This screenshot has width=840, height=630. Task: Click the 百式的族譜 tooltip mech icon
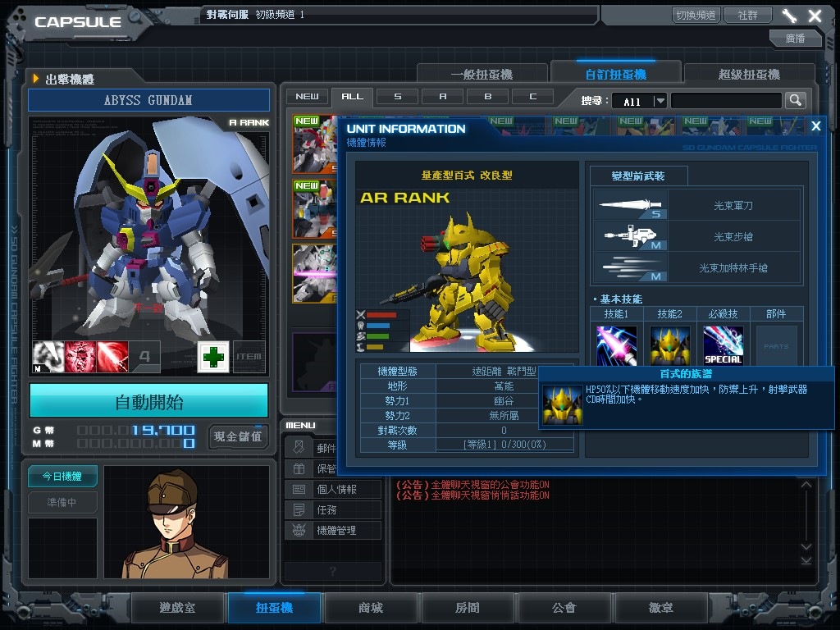coord(562,405)
